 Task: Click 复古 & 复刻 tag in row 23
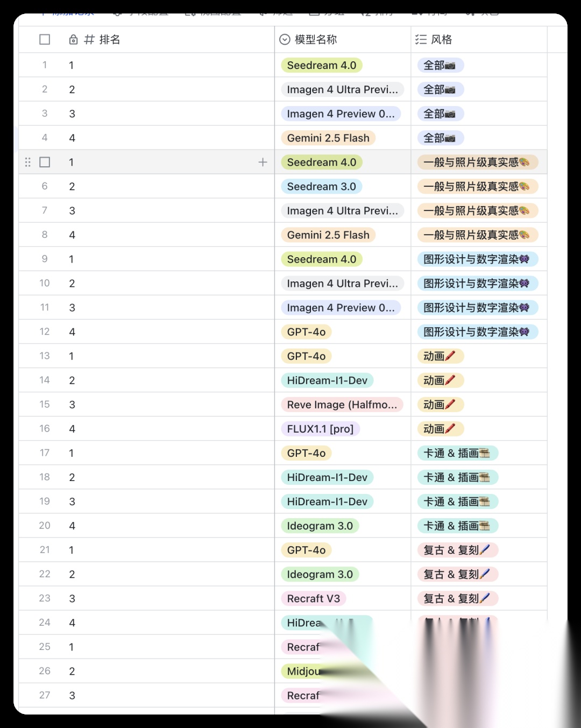click(457, 598)
